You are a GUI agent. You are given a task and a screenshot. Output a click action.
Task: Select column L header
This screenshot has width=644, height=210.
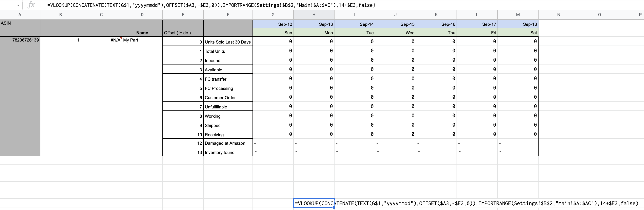click(477, 15)
